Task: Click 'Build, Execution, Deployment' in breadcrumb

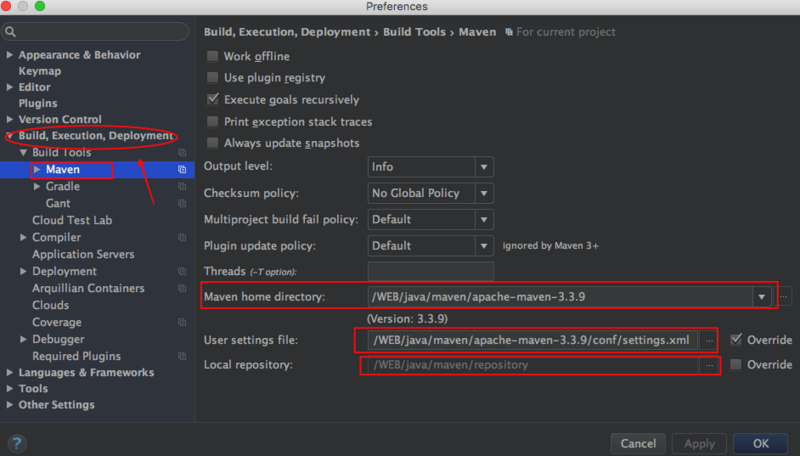Action: coord(287,32)
